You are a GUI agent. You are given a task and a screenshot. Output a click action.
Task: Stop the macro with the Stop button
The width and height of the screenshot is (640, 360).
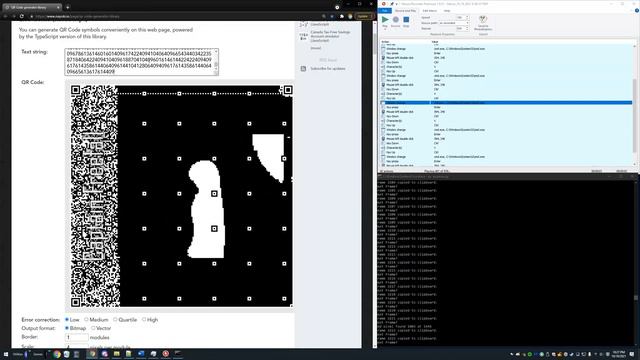click(x=406, y=21)
